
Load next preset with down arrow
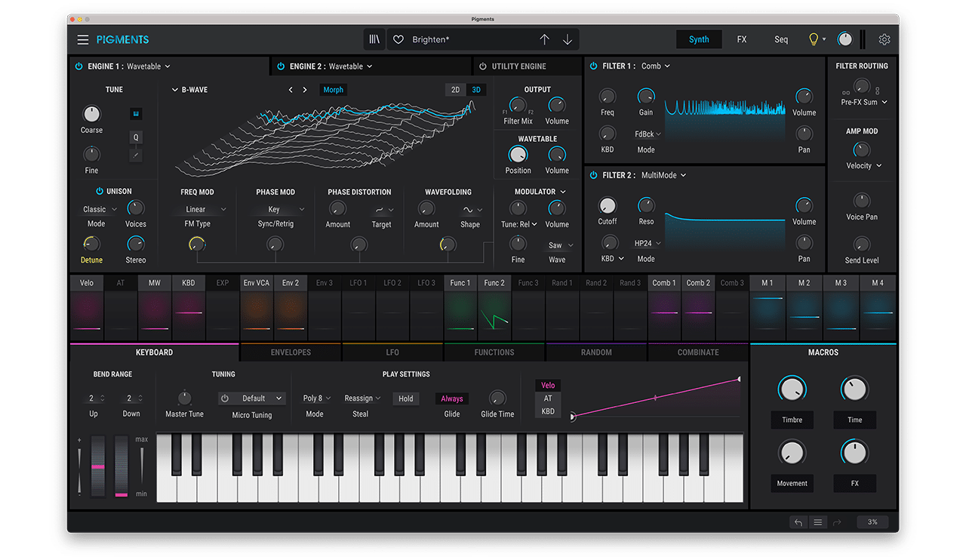tap(568, 39)
